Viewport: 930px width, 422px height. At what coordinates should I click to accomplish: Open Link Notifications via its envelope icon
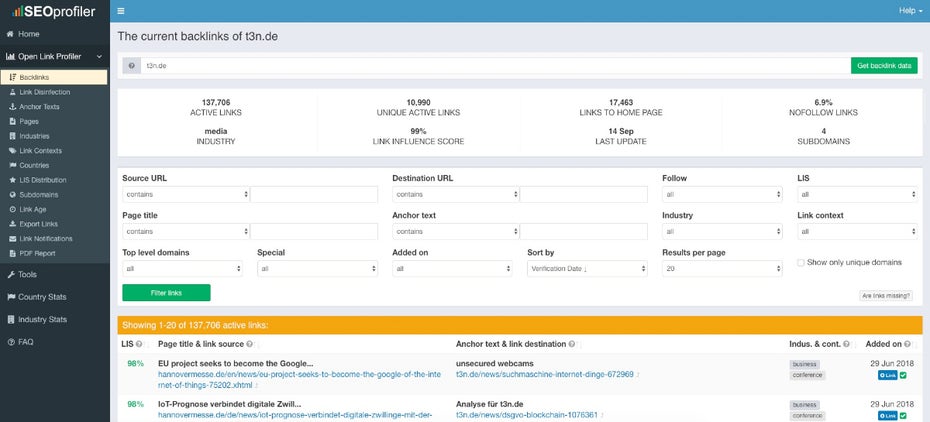pos(13,238)
